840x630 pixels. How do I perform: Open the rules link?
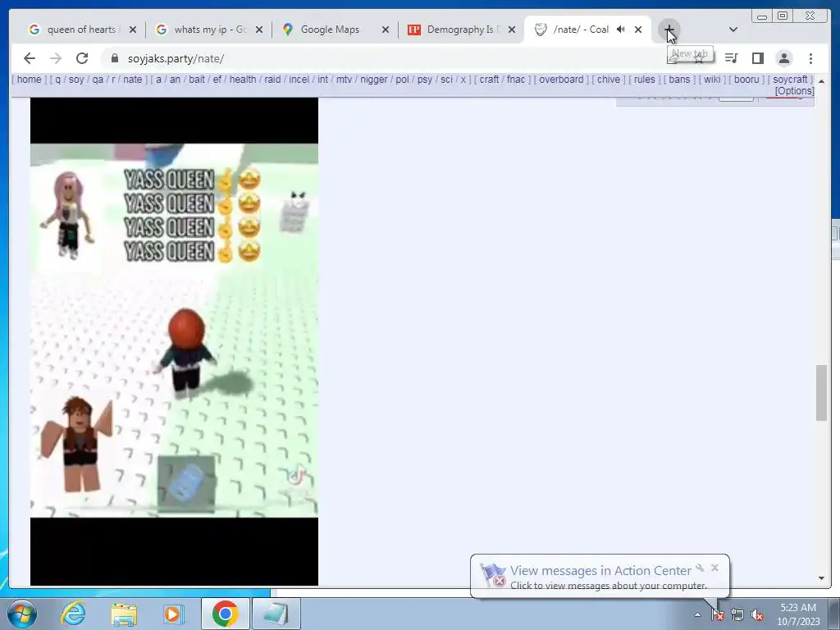point(645,80)
